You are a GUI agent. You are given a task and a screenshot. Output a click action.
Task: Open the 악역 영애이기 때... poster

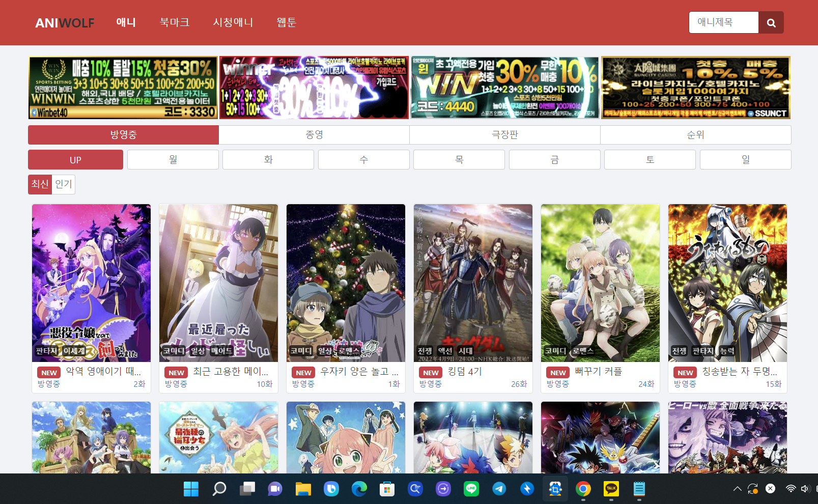91,283
